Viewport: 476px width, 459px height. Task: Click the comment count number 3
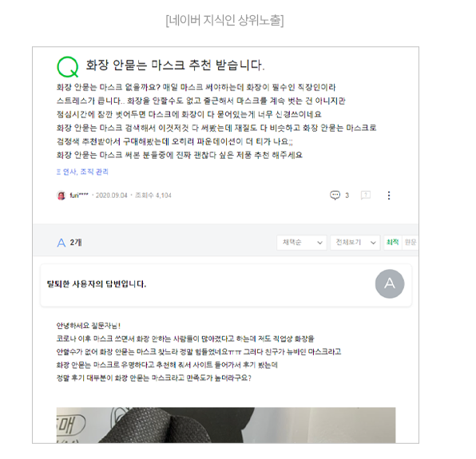[x=347, y=196]
